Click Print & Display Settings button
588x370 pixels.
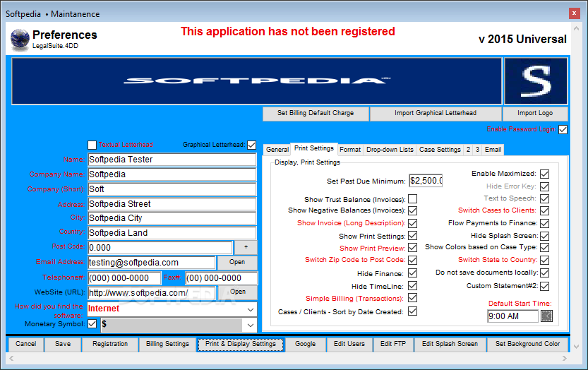pyautogui.click(x=241, y=344)
